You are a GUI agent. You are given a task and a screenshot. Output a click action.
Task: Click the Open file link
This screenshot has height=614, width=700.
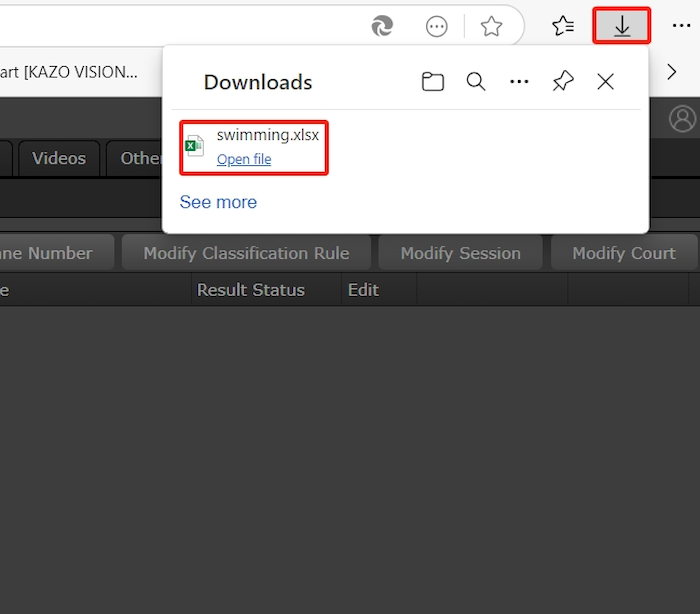(244, 159)
